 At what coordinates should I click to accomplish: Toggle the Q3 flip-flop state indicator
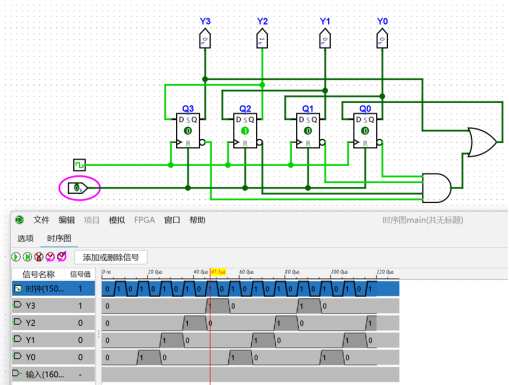pyautogui.click(x=188, y=131)
